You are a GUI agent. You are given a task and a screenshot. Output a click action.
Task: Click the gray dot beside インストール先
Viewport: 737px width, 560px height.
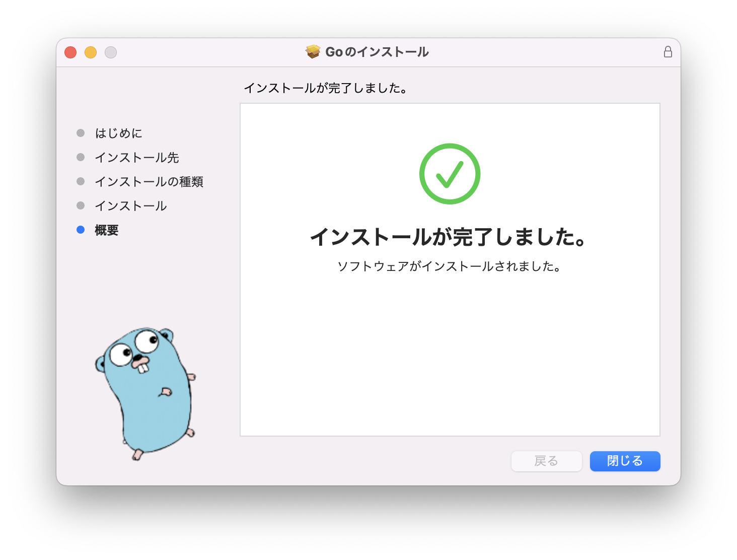coord(81,157)
